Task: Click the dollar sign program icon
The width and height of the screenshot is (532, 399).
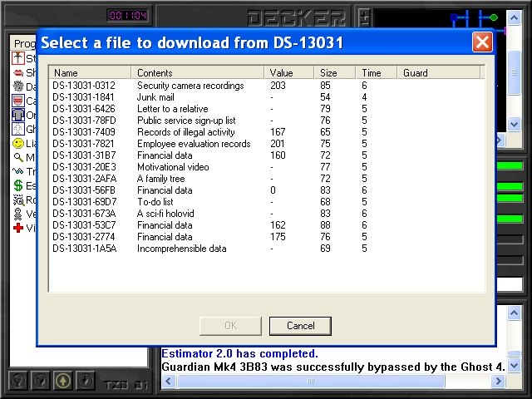Action: (18, 185)
